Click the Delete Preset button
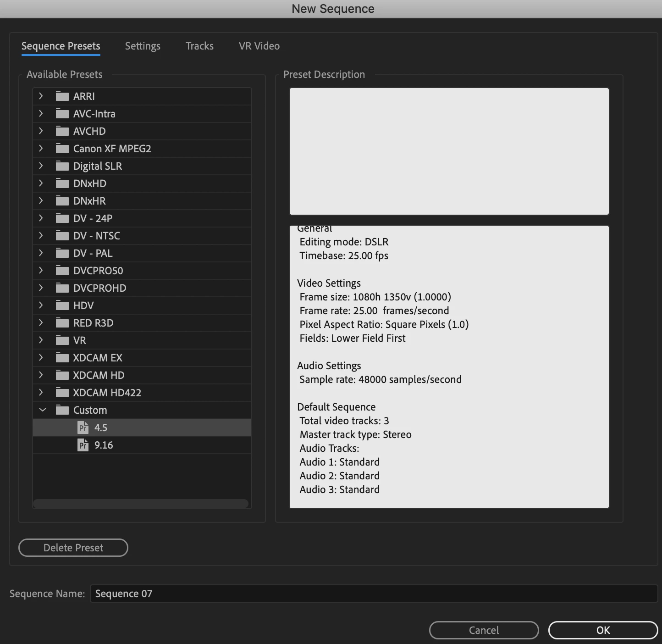The image size is (662, 644). [x=73, y=548]
